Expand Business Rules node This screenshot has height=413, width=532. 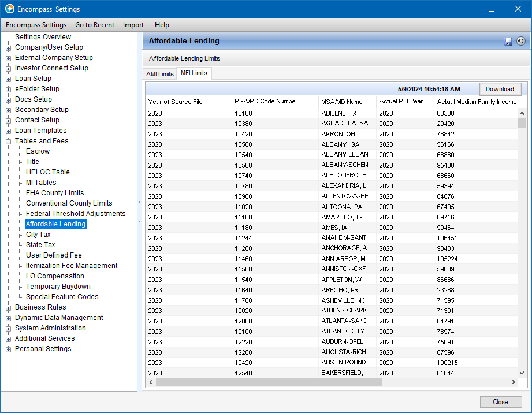coord(9,308)
